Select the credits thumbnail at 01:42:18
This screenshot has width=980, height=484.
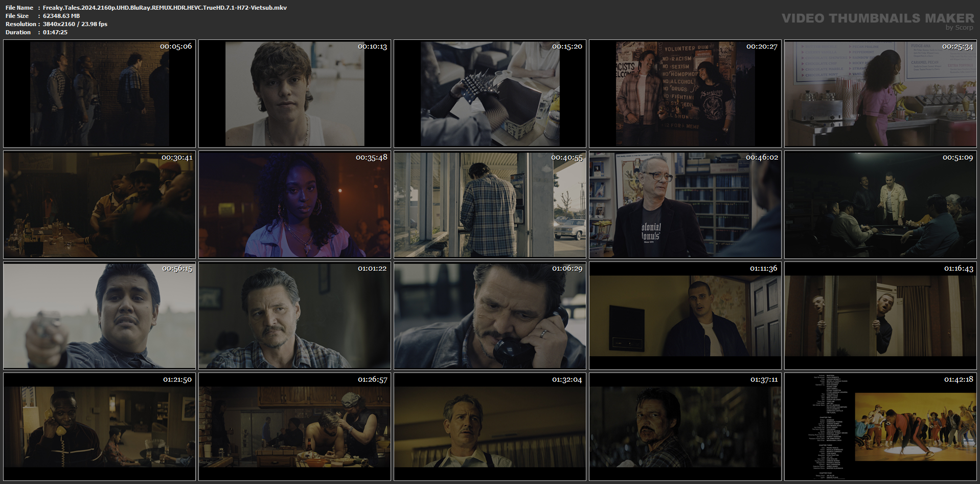click(881, 427)
